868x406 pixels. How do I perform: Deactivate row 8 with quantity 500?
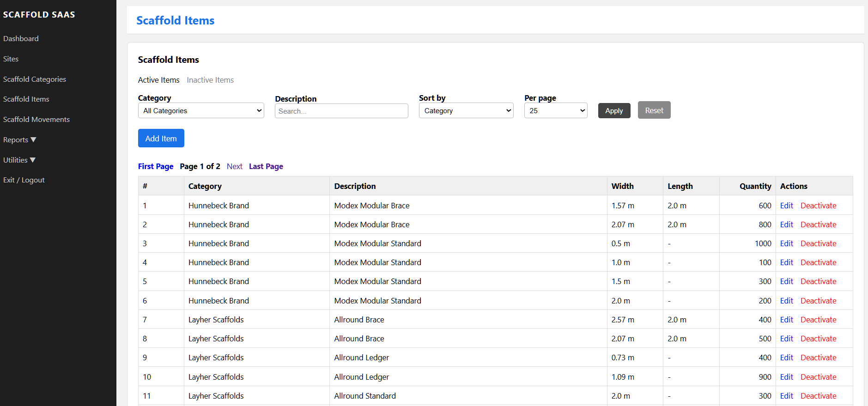[x=818, y=339]
